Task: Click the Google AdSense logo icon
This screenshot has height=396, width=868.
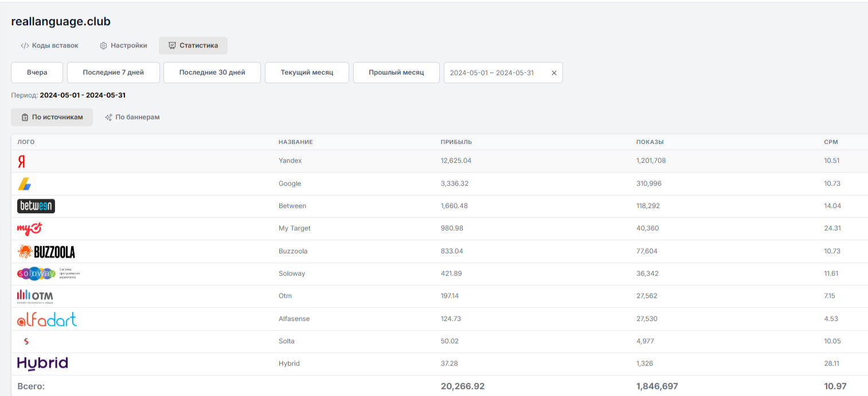Action: click(x=25, y=184)
